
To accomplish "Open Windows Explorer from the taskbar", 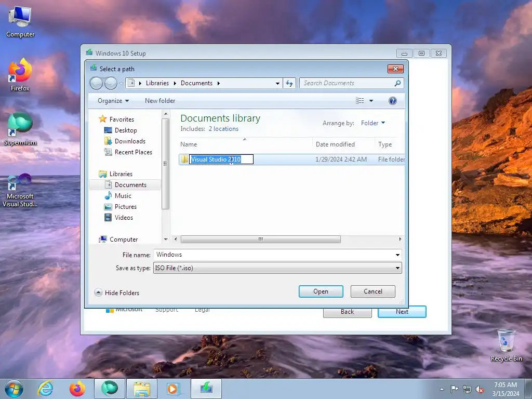I will click(142, 389).
